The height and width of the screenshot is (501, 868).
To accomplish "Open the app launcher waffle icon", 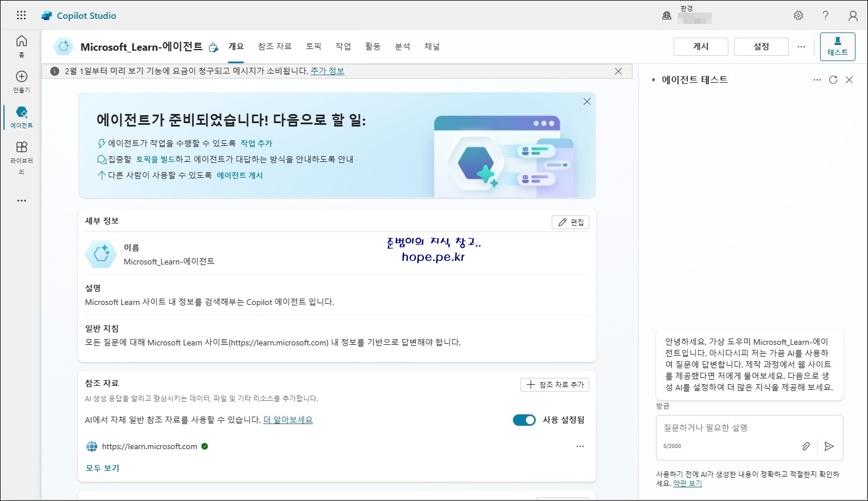I will 21,15.
